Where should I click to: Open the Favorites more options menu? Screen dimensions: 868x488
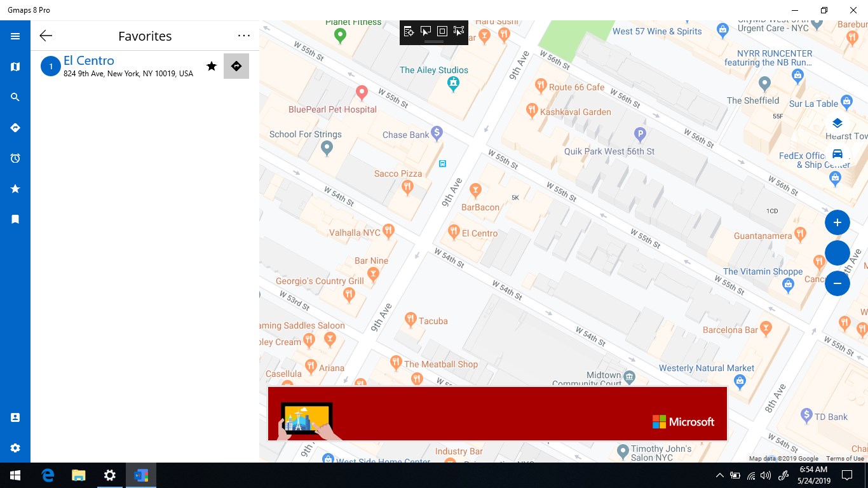click(244, 36)
